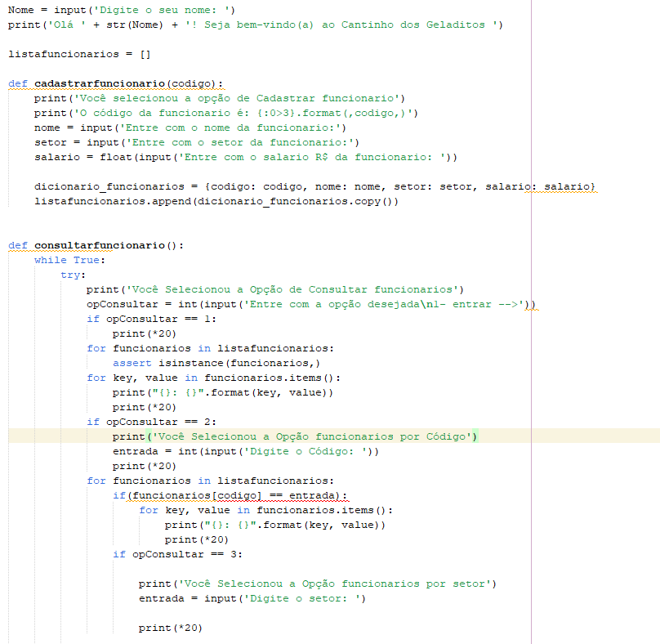Click the listafuncionarios.append(...) line
Screen dimensions: 660x644
(216, 202)
